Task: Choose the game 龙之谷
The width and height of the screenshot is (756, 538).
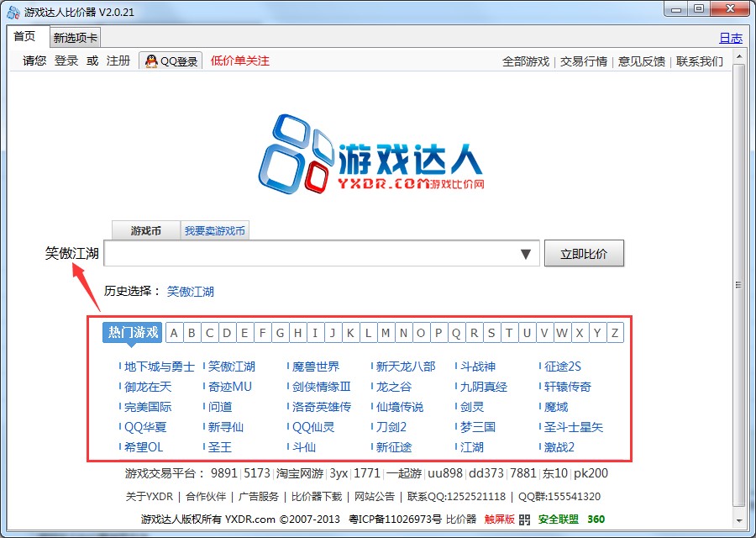Action: [x=393, y=387]
